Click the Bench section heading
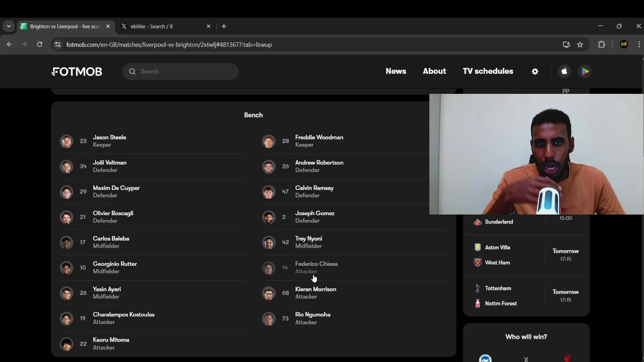Image resolution: width=644 pixels, height=362 pixels. tap(253, 115)
